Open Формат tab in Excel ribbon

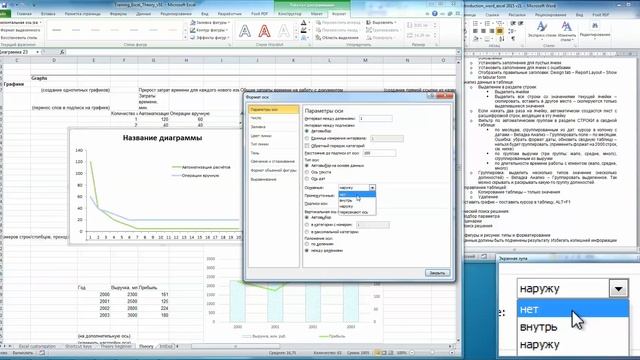pyautogui.click(x=339, y=14)
